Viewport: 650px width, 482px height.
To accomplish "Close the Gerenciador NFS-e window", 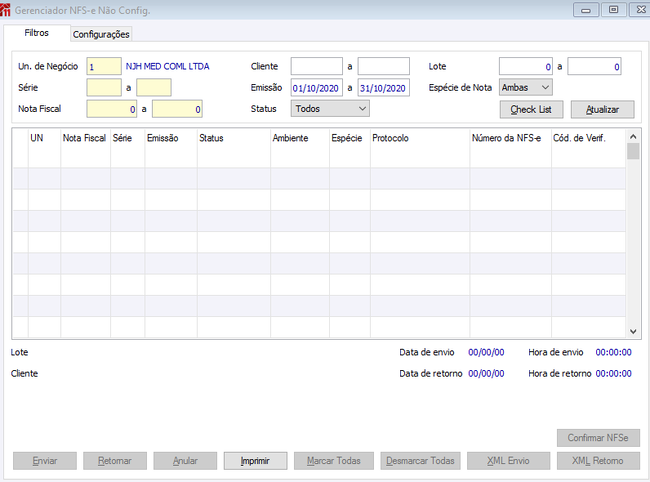I will click(x=640, y=10).
